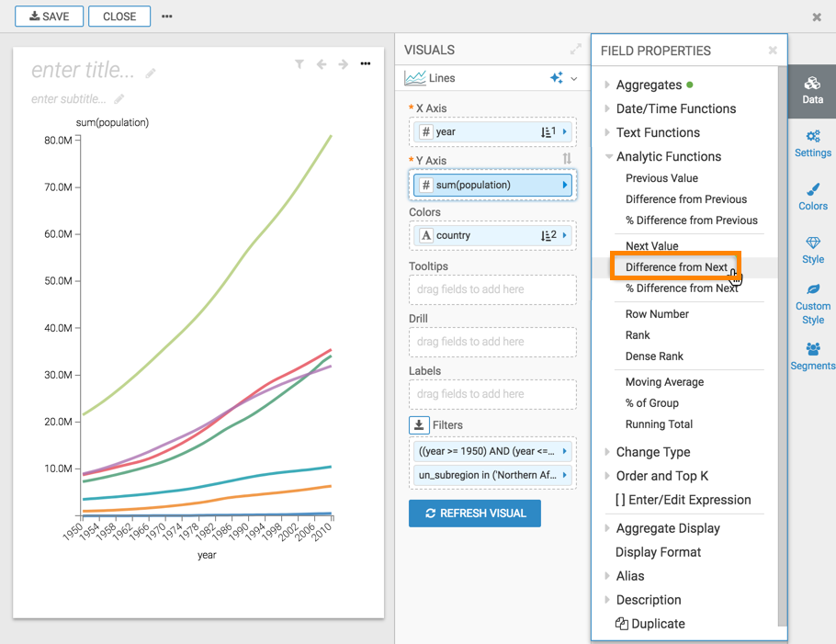Click the Settings gears icon
Viewport: 836px width, 644px height.
812,143
